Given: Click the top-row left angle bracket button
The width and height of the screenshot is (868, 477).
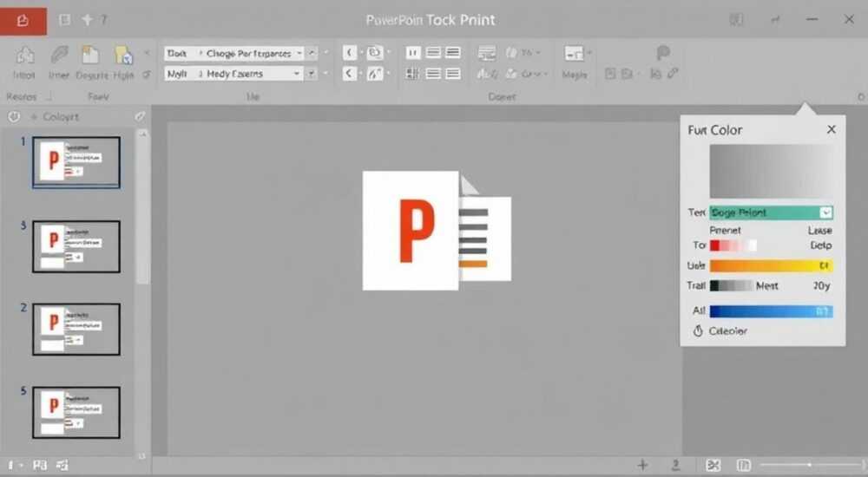Looking at the screenshot, I should click(349, 53).
